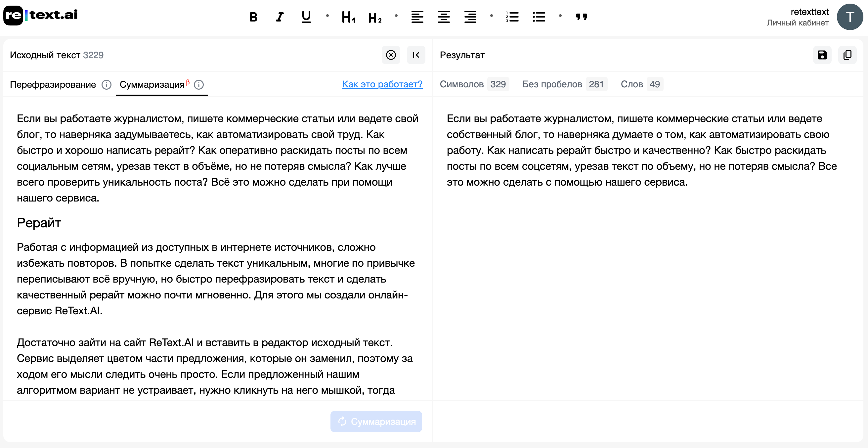Open the Суммаризация tab
Screen dimensions: 868x448
[152, 85]
